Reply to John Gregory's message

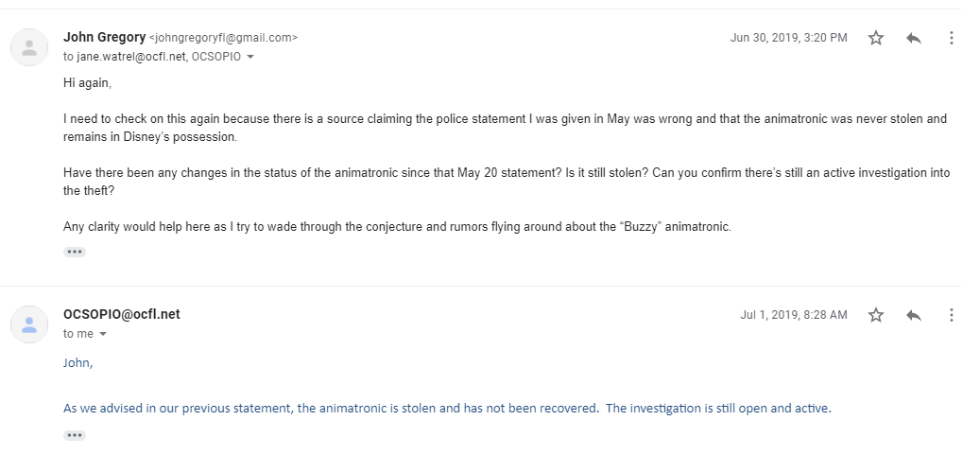point(914,38)
